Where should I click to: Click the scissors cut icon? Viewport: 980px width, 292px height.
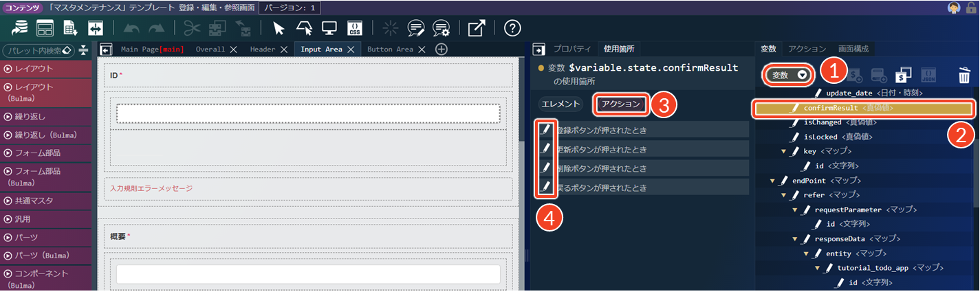(x=193, y=28)
